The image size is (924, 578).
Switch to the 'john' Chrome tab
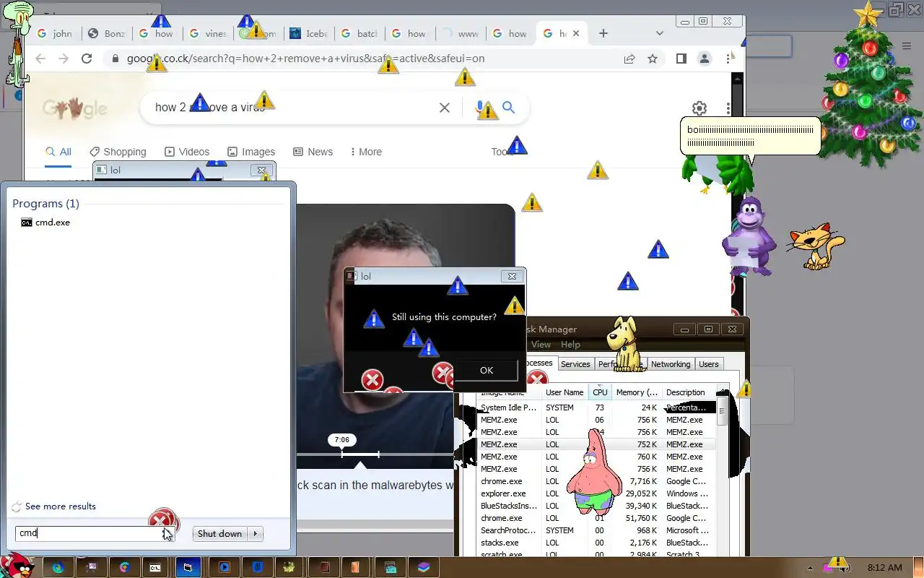pos(55,33)
